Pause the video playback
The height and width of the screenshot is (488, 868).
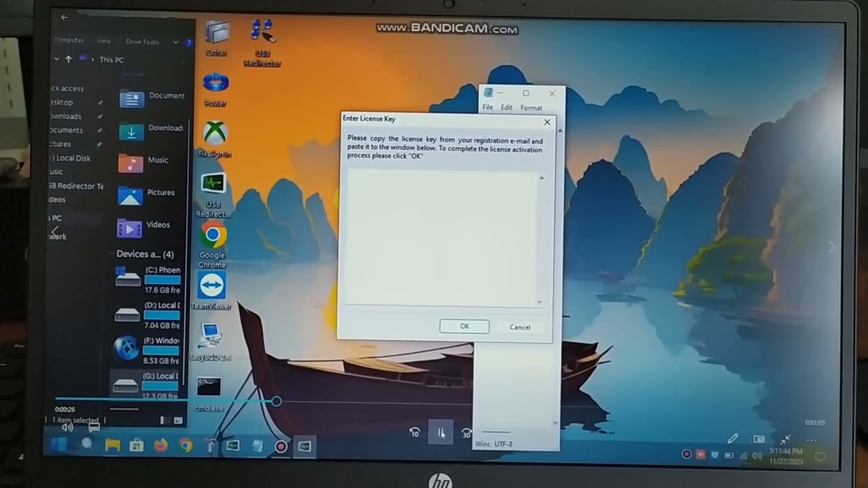[x=441, y=432]
